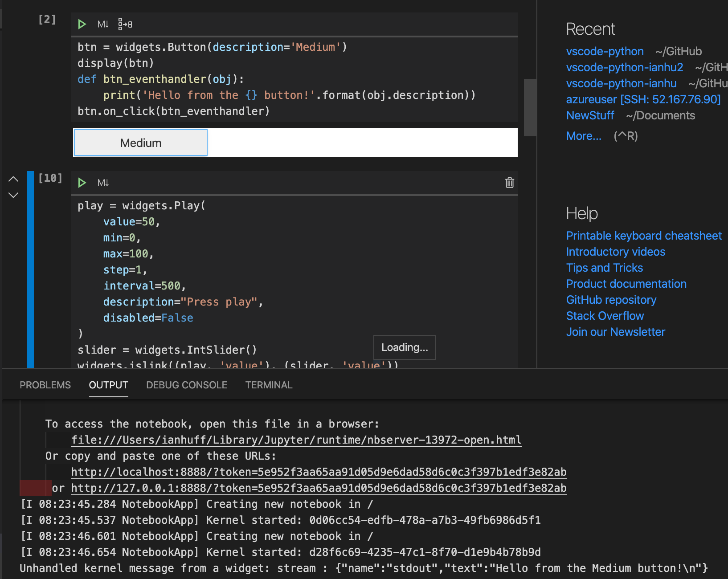Click the notebook vertical scrollbar thumb
This screenshot has height=579, width=728.
click(530, 107)
